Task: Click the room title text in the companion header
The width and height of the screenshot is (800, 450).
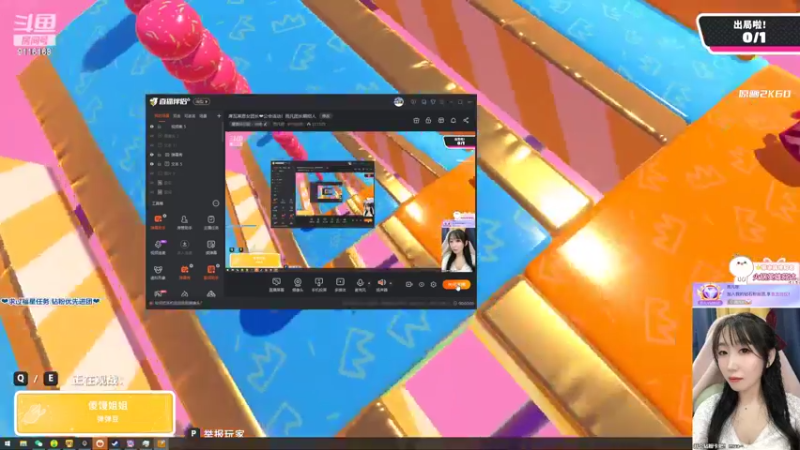Action: coord(272,116)
